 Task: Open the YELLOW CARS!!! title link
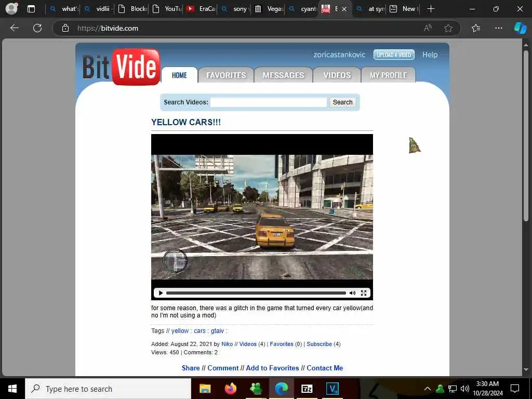click(186, 122)
